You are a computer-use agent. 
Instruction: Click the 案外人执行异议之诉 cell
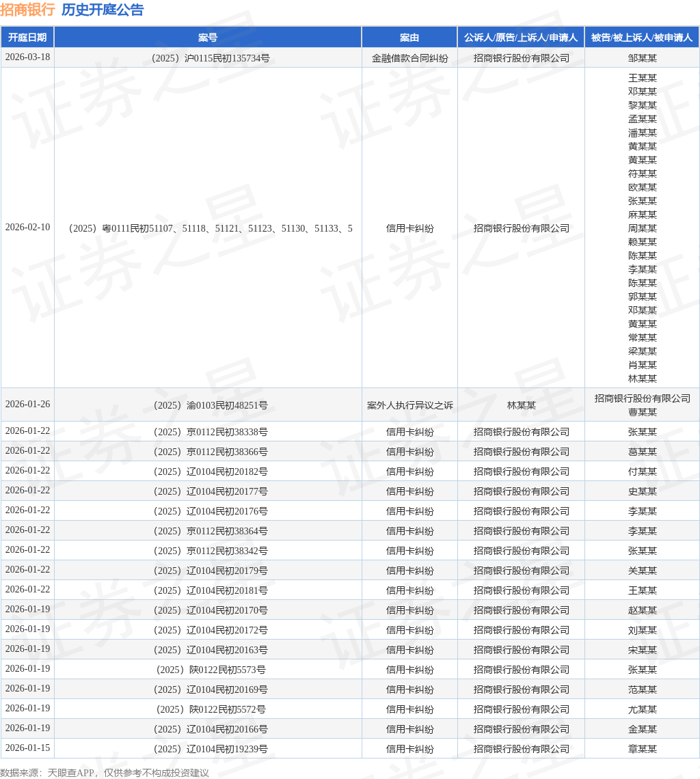pyautogui.click(x=409, y=405)
